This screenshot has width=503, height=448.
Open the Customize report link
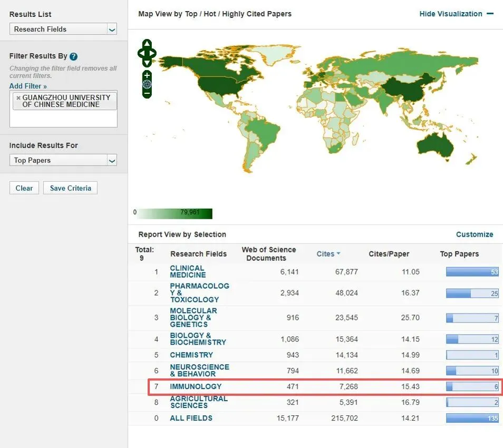[475, 235]
